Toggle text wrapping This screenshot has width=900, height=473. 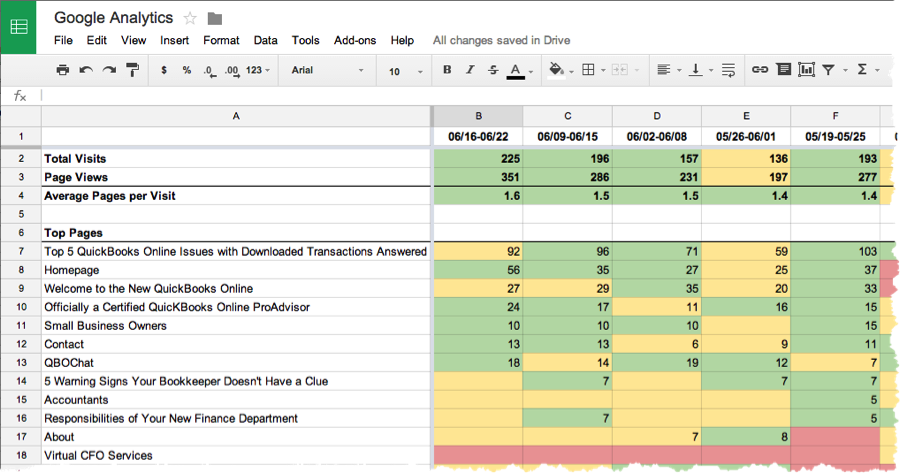pyautogui.click(x=728, y=70)
